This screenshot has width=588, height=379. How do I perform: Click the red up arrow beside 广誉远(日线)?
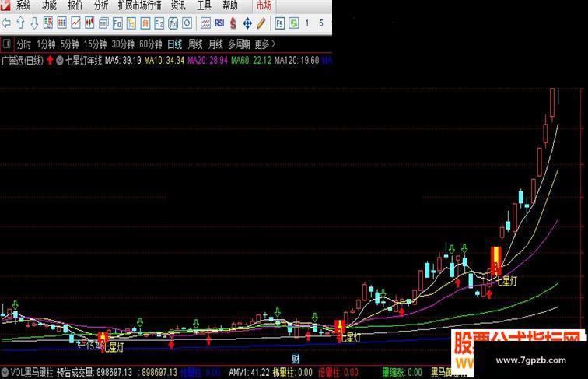pos(50,61)
